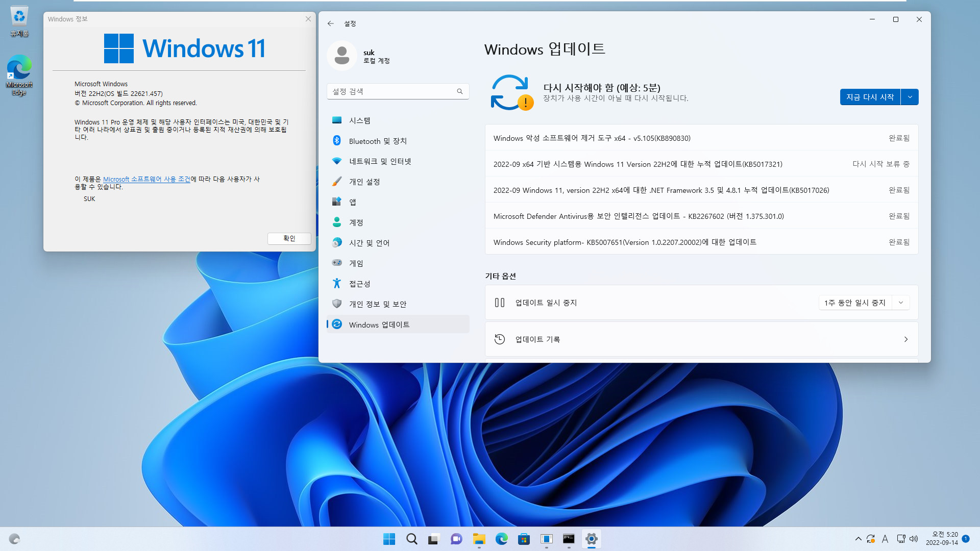The width and height of the screenshot is (980, 551).
Task: Select the KB5017026 .NET Framework update row
Action: tap(701, 190)
